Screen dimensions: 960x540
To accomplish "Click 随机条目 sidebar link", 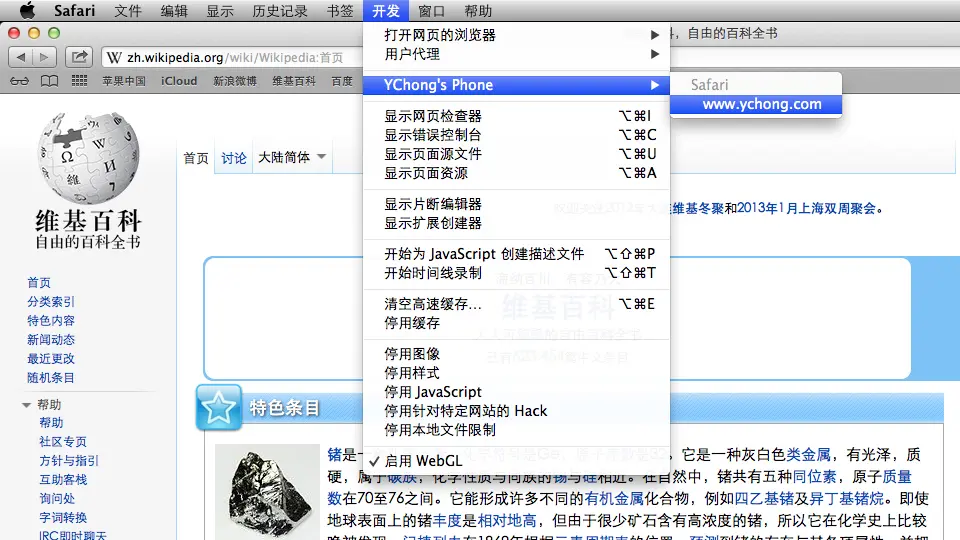I will coord(51,377).
